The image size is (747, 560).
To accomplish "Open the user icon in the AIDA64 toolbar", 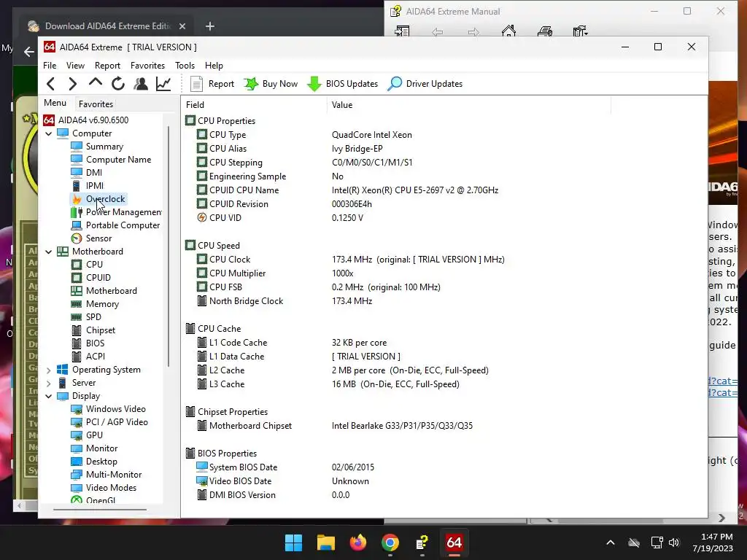I will (141, 84).
